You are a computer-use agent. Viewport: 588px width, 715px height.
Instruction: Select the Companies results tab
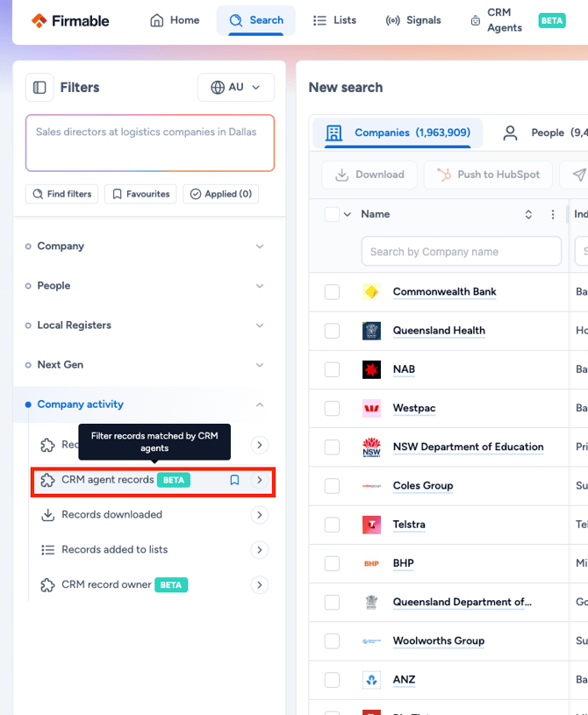coord(398,133)
